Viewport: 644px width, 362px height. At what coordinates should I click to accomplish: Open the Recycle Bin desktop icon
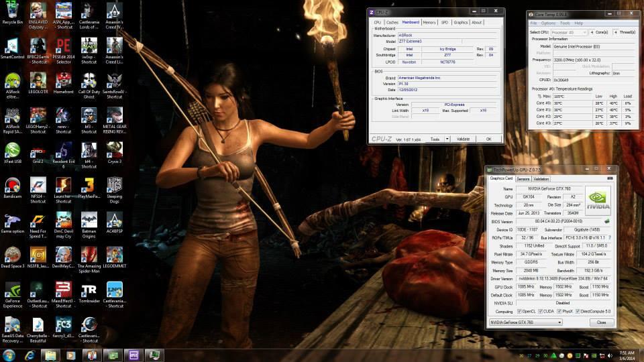(x=12, y=13)
